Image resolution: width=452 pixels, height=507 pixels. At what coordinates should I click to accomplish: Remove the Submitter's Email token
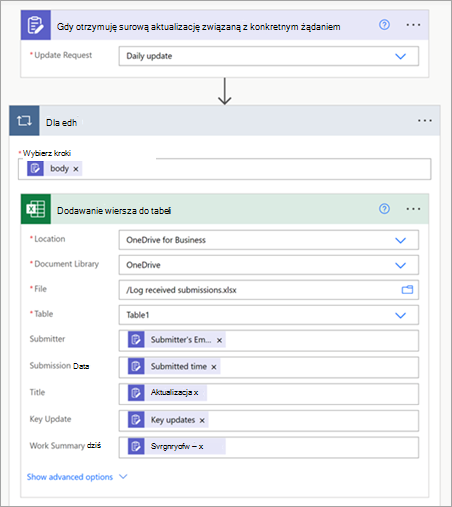click(x=219, y=340)
